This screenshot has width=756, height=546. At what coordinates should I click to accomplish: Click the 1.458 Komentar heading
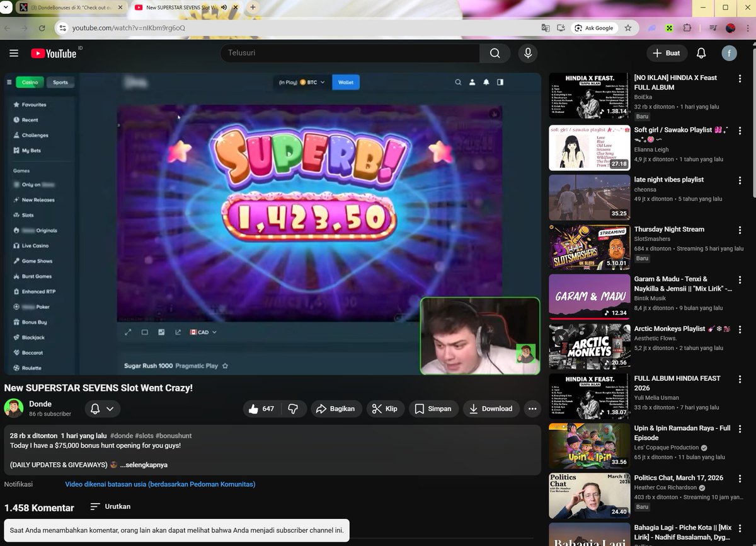pos(39,508)
